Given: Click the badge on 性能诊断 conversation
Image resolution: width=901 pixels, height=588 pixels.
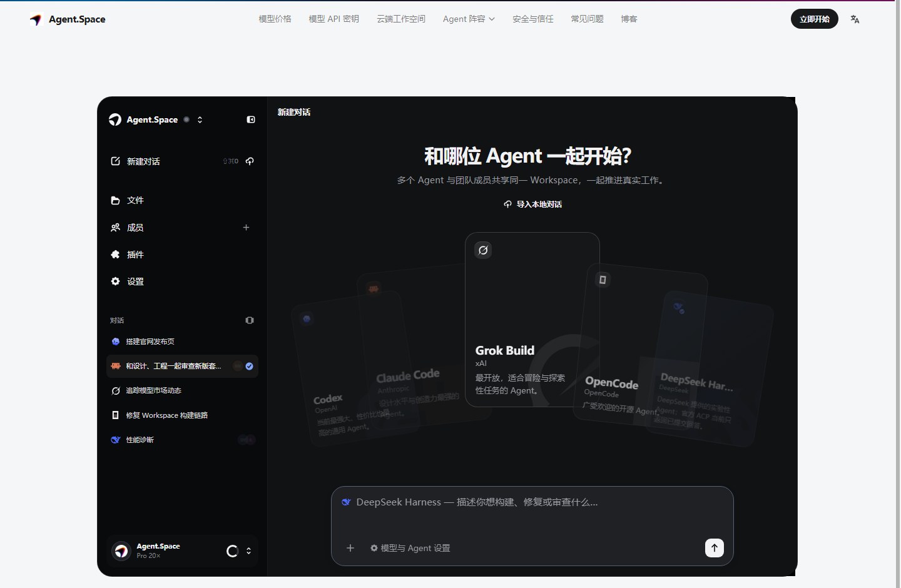Looking at the screenshot, I should (x=247, y=440).
